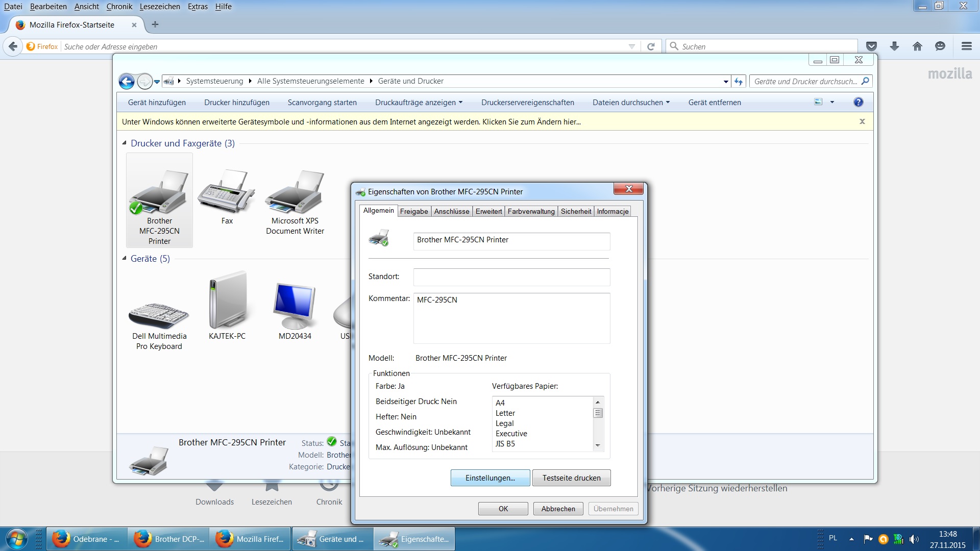Click the Kommentar text area
Viewport: 980px width, 551px height.
pyautogui.click(x=511, y=318)
